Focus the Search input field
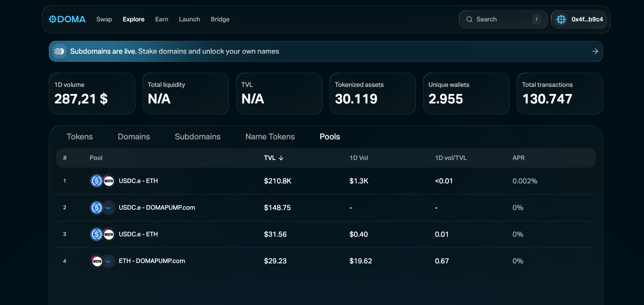Viewport: 644px width, 305px height. (501, 19)
